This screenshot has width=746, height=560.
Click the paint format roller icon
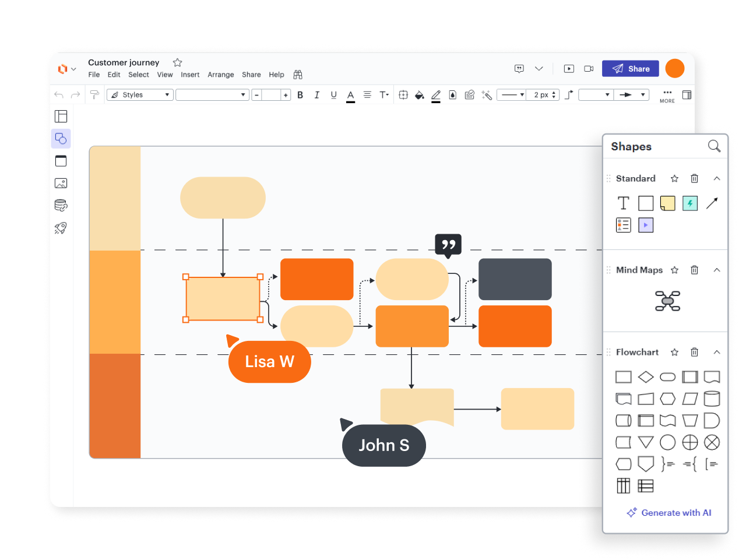[x=94, y=95]
